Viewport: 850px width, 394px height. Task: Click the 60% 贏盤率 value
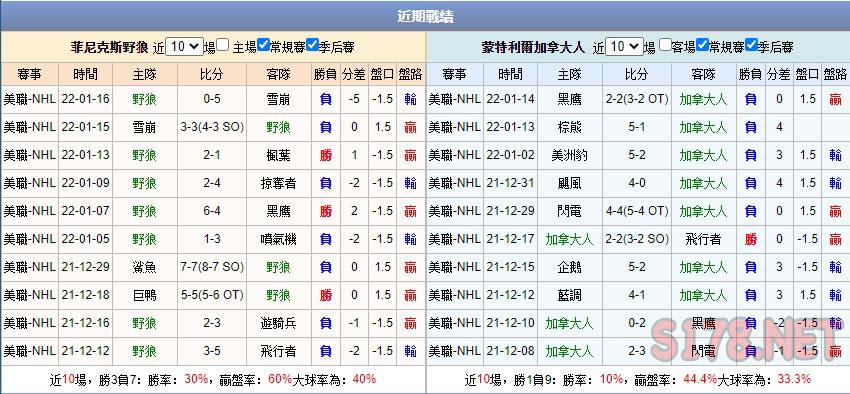pos(280,379)
